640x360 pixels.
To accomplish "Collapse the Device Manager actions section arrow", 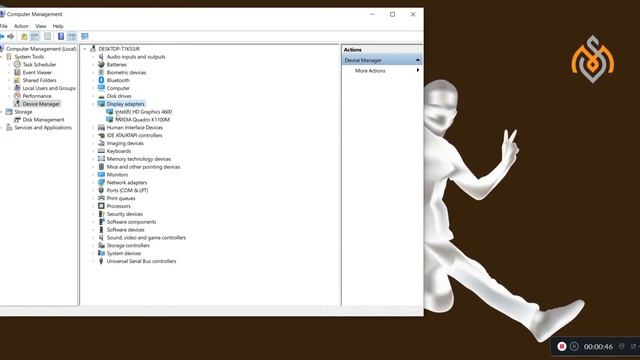I will pyautogui.click(x=418, y=60).
